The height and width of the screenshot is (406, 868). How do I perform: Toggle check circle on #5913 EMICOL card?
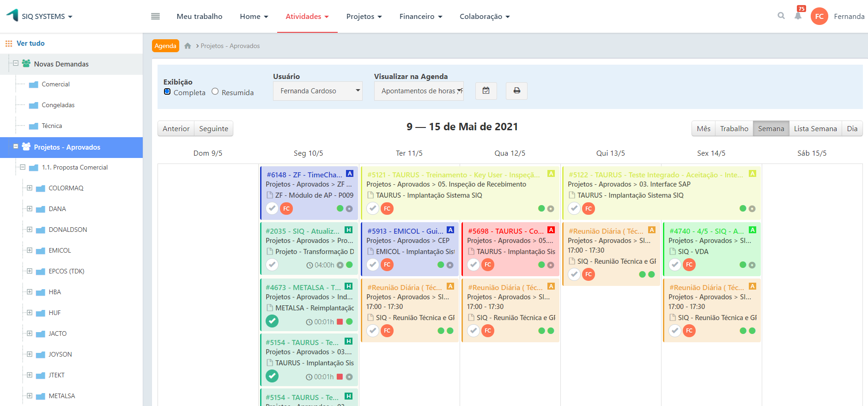[x=373, y=265]
